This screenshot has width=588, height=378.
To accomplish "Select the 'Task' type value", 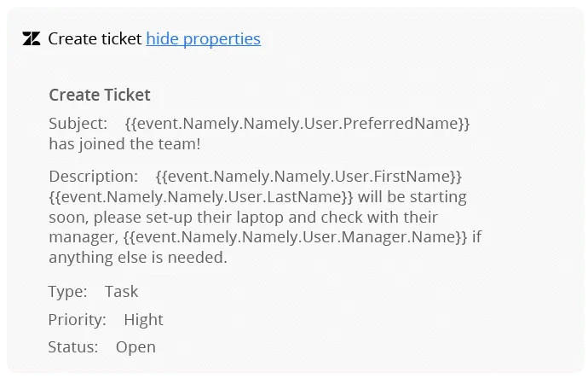I will click(121, 292).
